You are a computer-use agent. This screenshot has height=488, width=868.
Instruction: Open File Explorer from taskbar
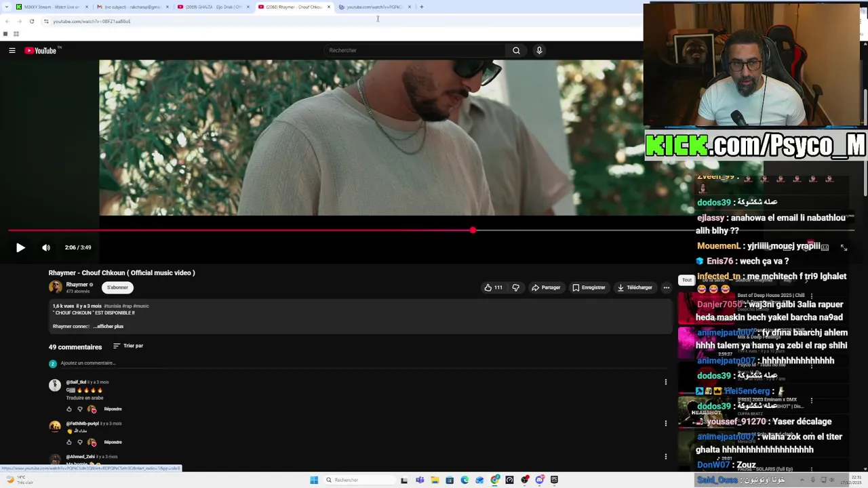[x=435, y=480]
